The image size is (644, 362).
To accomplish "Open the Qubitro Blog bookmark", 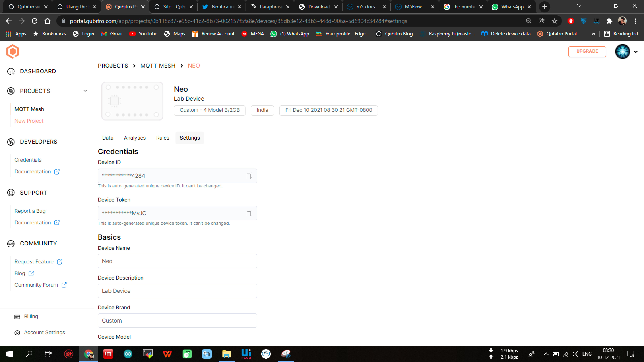I will click(394, 34).
